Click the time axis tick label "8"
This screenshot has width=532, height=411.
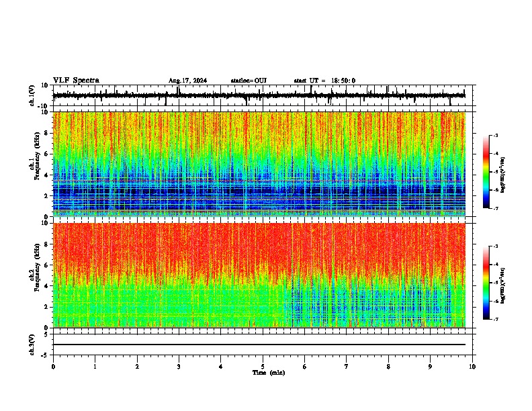click(388, 367)
